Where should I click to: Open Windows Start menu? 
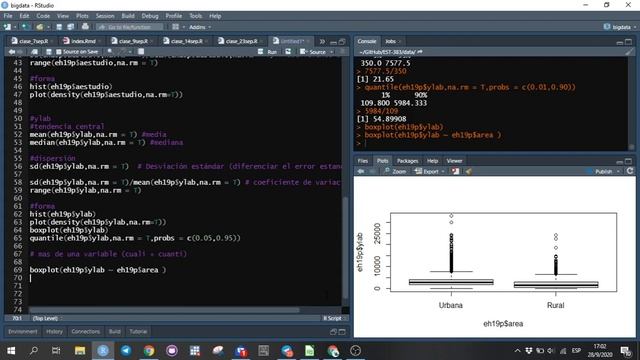[11, 350]
